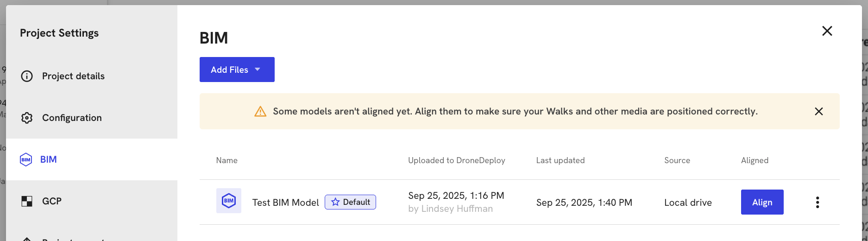
Task: Click the Project details info icon
Action: coord(27,76)
